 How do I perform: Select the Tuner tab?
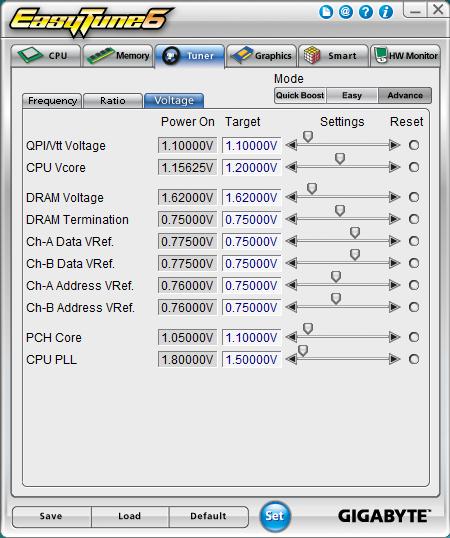[x=190, y=56]
